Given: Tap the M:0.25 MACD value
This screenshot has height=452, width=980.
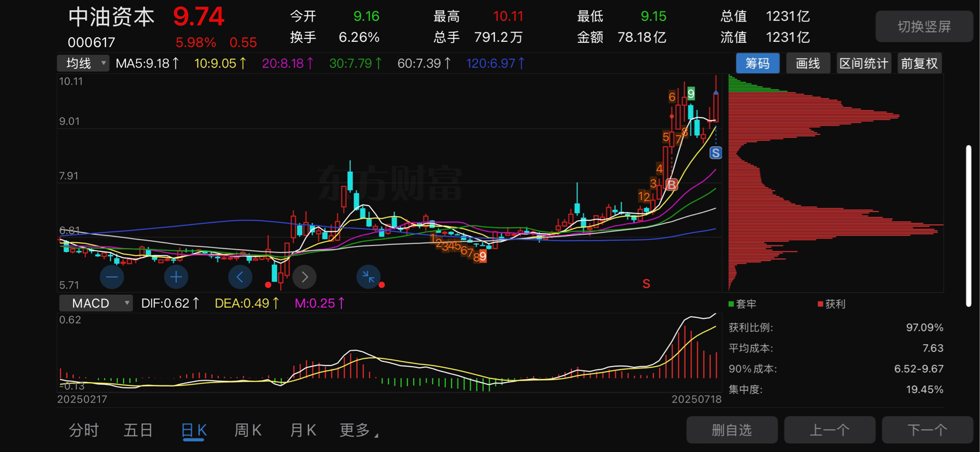Looking at the screenshot, I should 320,303.
